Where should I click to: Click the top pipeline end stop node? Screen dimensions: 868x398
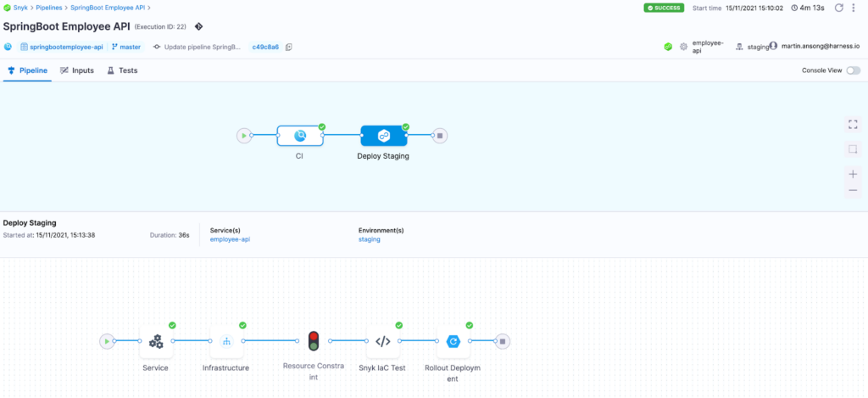440,135
